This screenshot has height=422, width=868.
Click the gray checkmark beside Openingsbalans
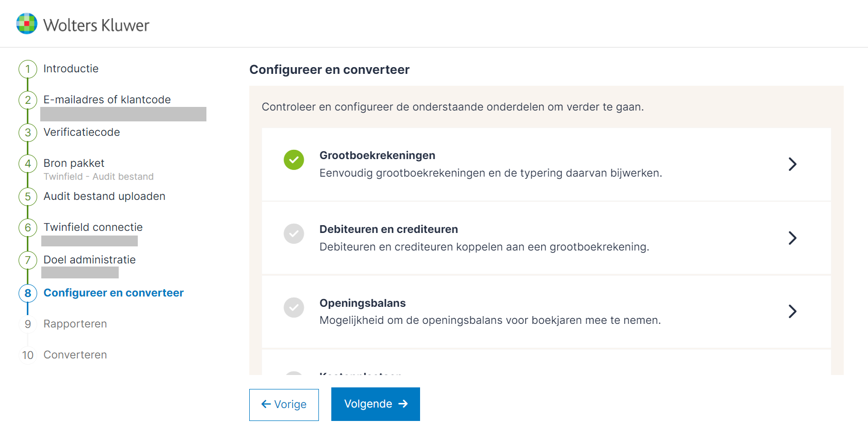tap(294, 307)
